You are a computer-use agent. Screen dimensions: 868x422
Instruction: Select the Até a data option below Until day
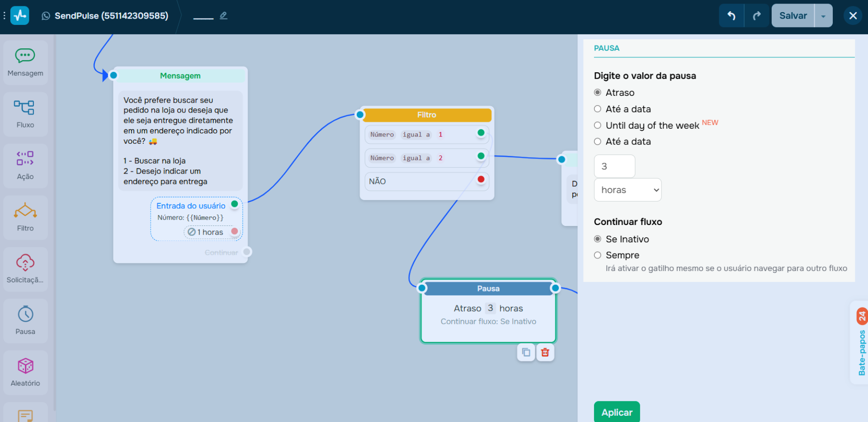tap(598, 141)
